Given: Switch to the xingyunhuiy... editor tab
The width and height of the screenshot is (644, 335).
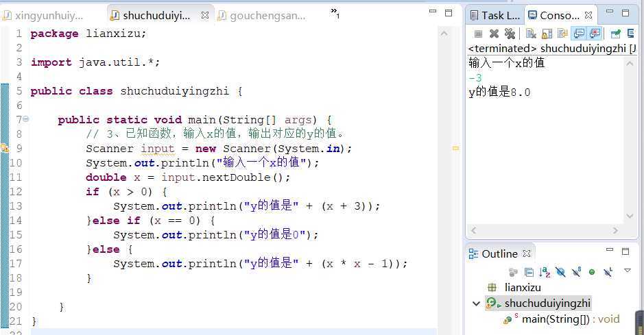Looking at the screenshot, I should (x=44, y=16).
